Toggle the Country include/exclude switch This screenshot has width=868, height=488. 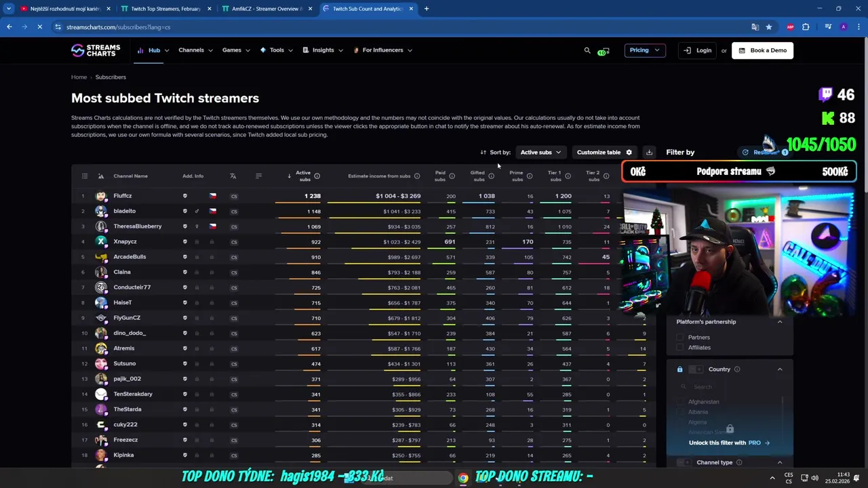pyautogui.click(x=696, y=369)
